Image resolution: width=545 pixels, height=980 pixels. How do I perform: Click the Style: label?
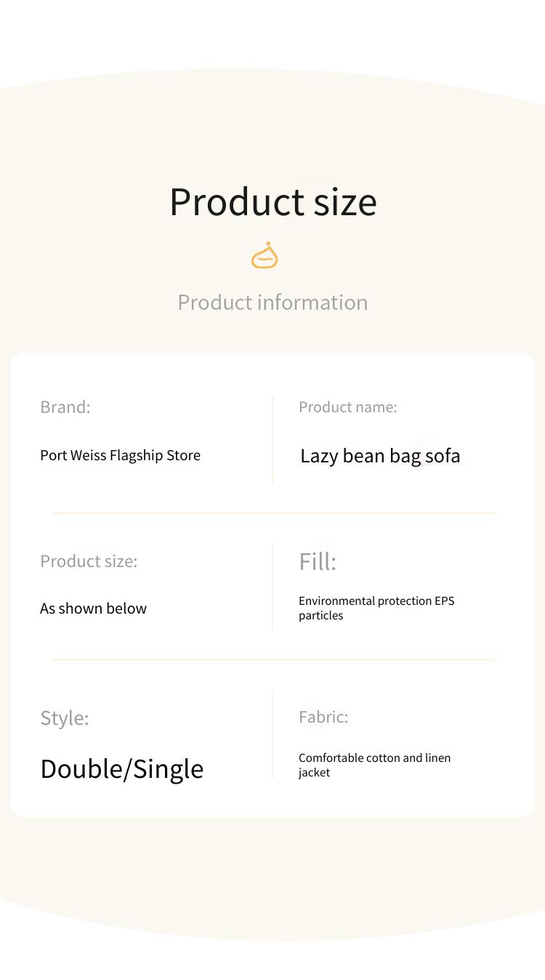point(65,718)
